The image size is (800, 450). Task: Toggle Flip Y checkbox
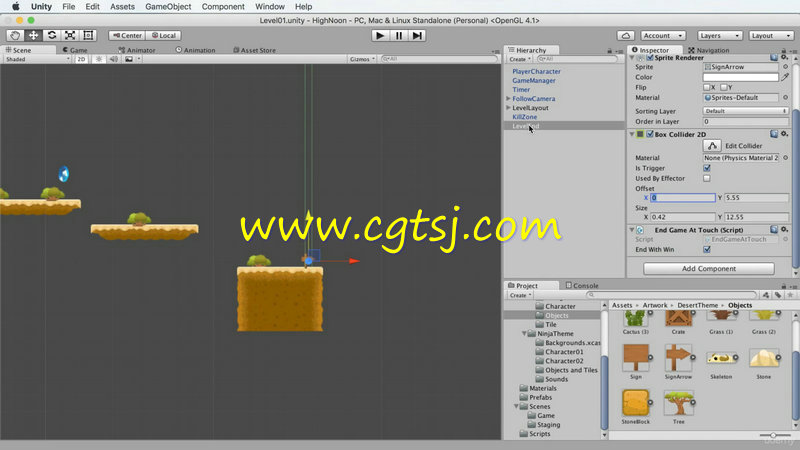tap(724, 87)
